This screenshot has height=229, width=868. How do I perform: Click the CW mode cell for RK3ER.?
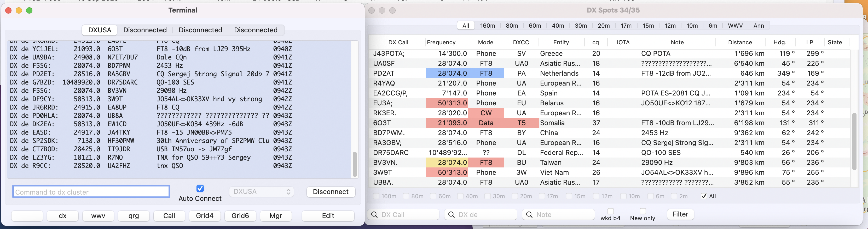[486, 113]
